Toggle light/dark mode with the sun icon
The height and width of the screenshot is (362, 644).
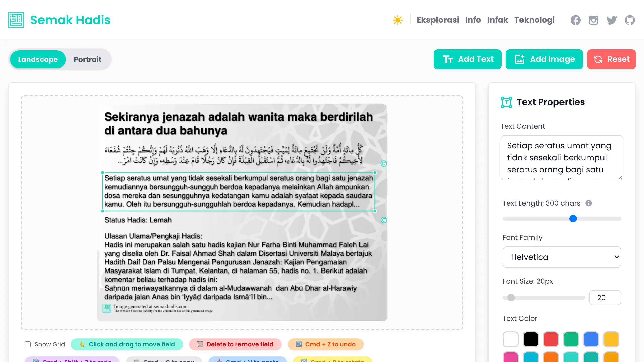(x=398, y=20)
